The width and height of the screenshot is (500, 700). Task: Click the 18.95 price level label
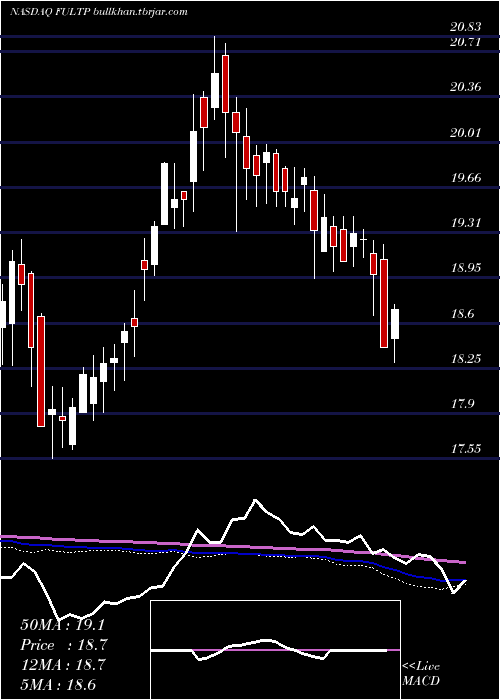coord(466,268)
